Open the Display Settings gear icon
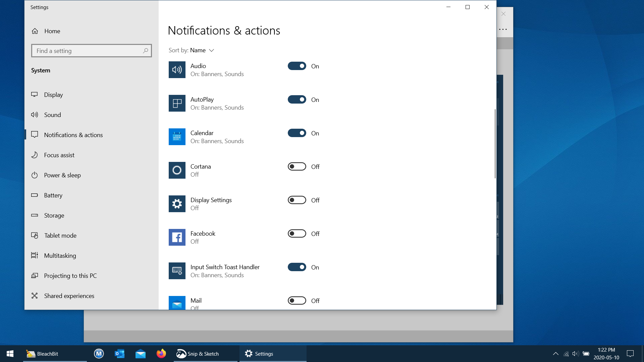The width and height of the screenshot is (644, 362). pos(177,204)
